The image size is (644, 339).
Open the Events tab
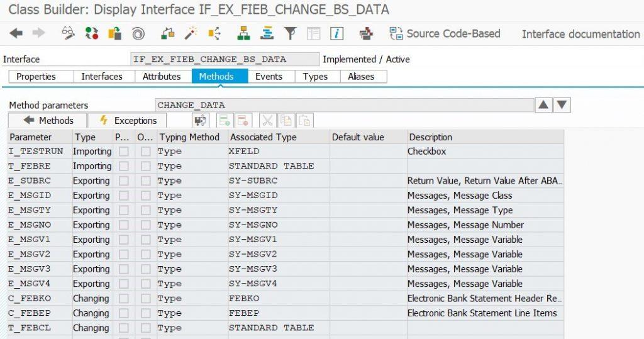(x=269, y=77)
